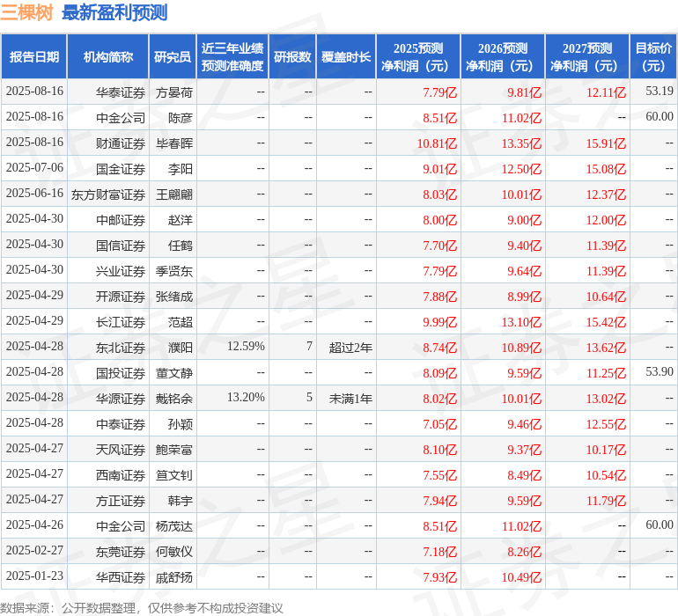
Task: Click 8.49亿 forecast value
Action: (x=525, y=475)
